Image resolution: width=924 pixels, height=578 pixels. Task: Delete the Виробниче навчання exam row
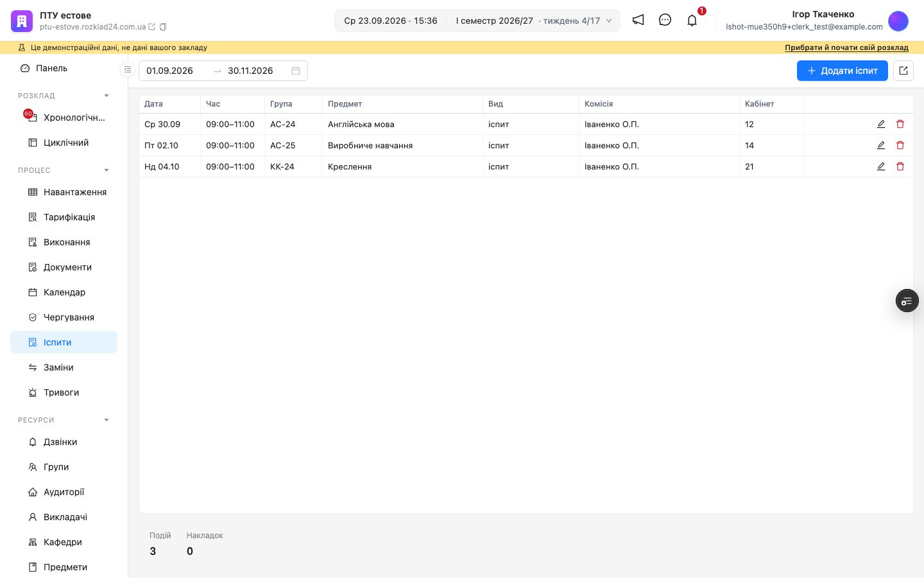pos(900,145)
